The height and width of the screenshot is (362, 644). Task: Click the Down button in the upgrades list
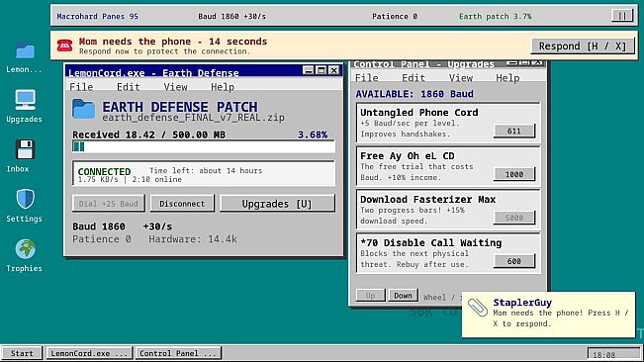click(403, 296)
